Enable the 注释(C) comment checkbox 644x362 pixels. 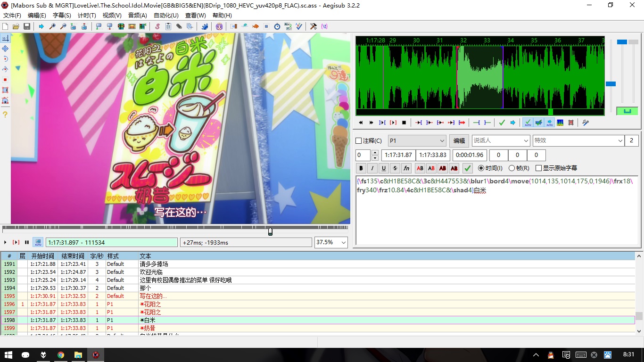(358, 141)
